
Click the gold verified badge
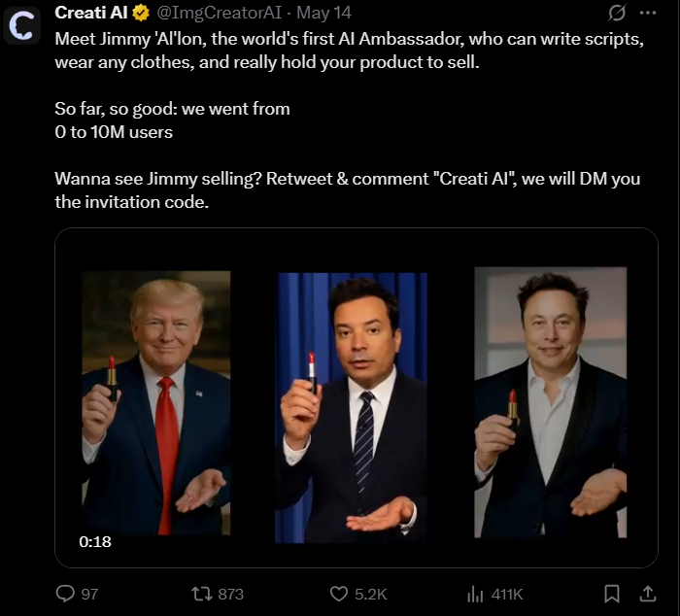coord(141,14)
